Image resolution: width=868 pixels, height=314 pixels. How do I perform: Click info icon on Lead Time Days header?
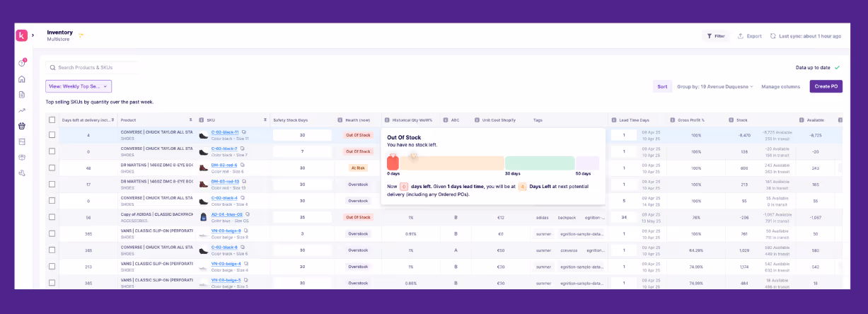pos(613,120)
